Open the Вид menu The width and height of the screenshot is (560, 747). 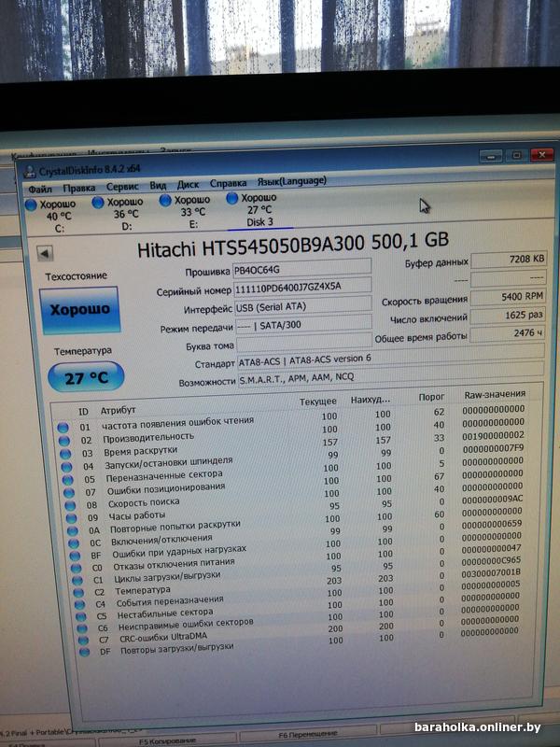click(x=158, y=185)
